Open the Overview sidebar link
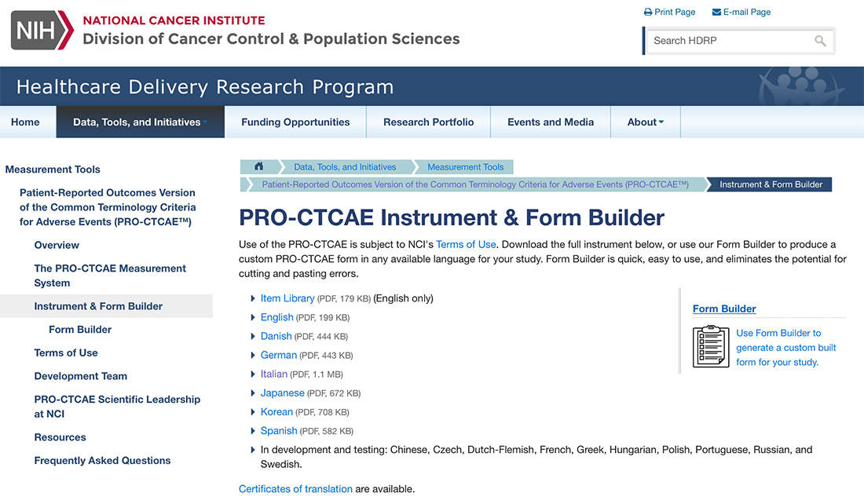The width and height of the screenshot is (864, 504). (x=57, y=245)
